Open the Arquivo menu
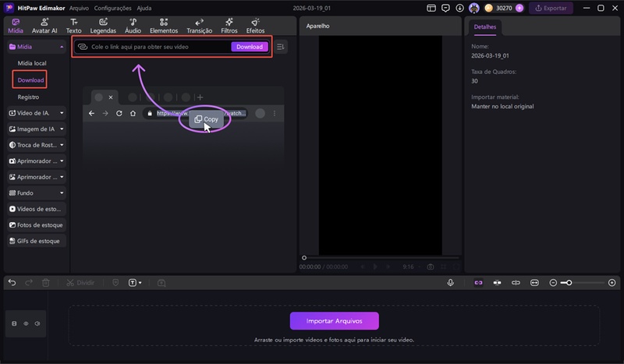 79,8
